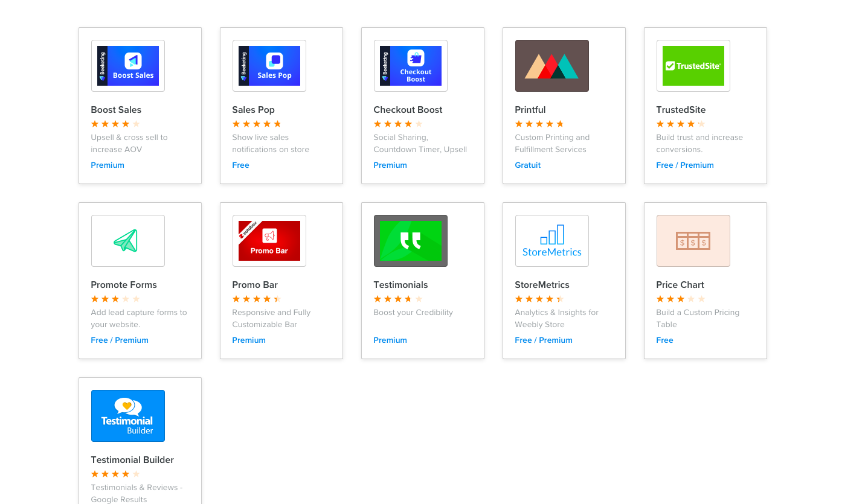This screenshot has height=504, width=868.
Task: Click Free price label under Sales Pop
Action: click(x=240, y=165)
